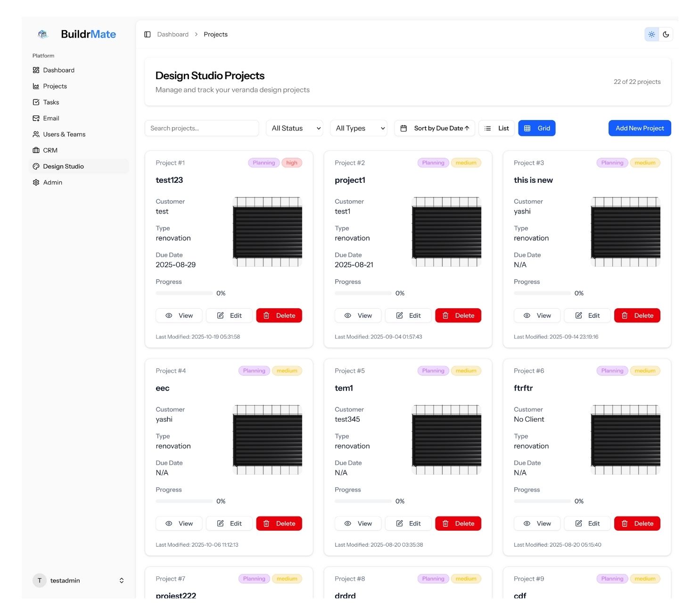700x615 pixels.
Task: Toggle the sidebar panel icon
Action: (148, 34)
